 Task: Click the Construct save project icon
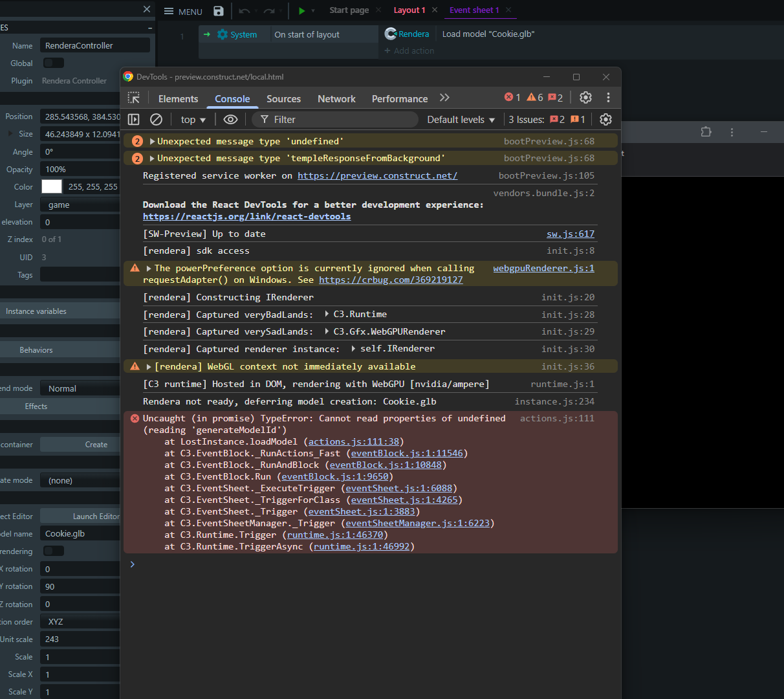pyautogui.click(x=219, y=11)
